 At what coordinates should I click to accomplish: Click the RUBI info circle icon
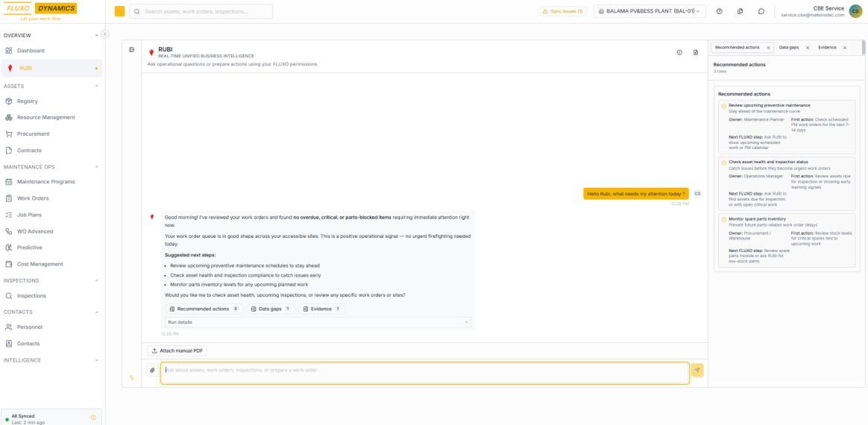[679, 53]
